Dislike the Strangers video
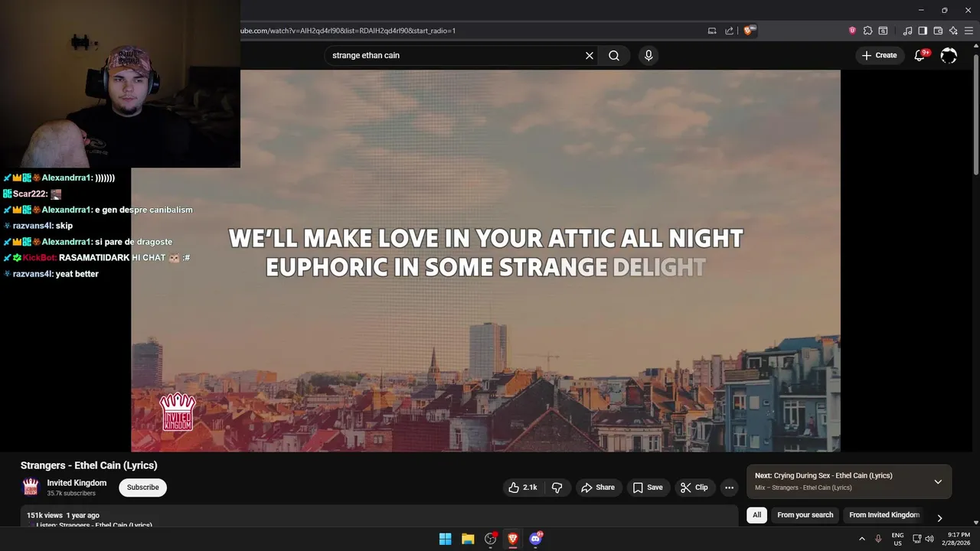Image resolution: width=980 pixels, height=551 pixels. point(557,487)
